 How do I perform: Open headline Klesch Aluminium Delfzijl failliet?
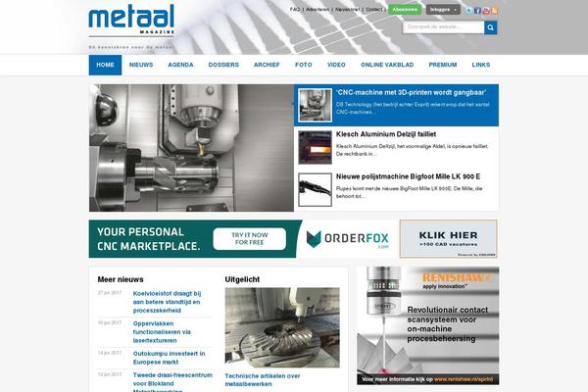(x=386, y=134)
